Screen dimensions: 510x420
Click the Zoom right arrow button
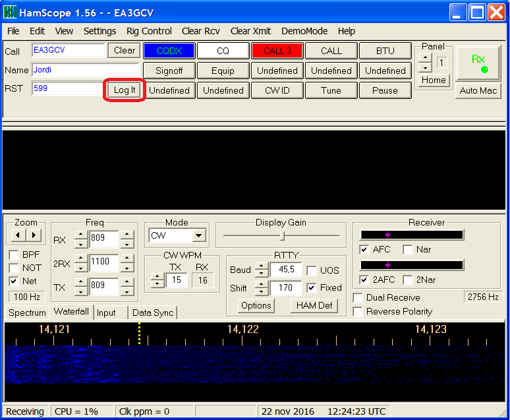click(x=34, y=235)
